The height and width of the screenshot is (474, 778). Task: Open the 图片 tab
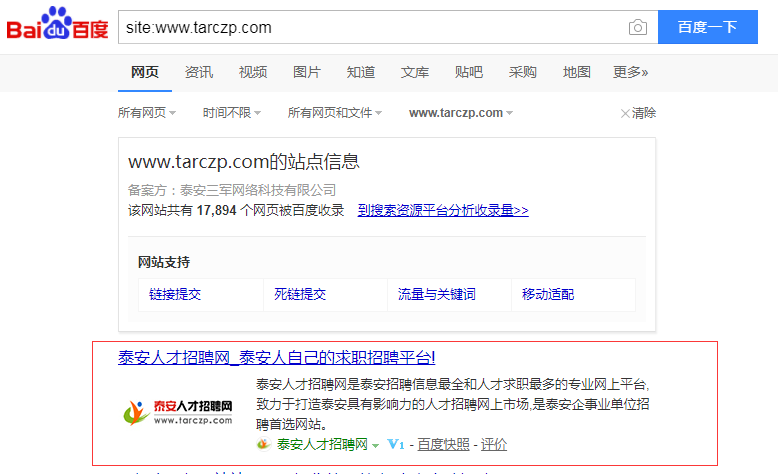[307, 72]
